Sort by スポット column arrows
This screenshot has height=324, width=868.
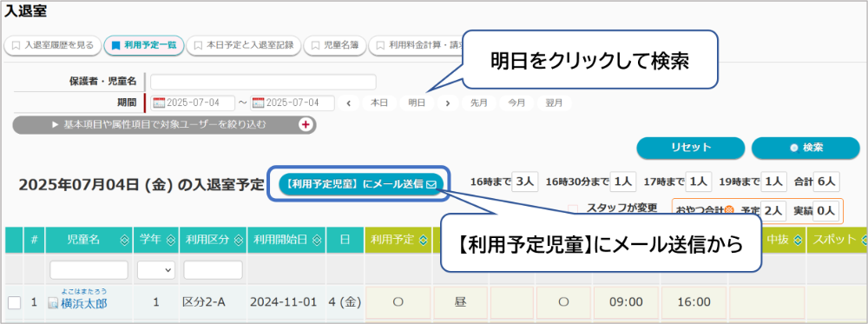pyautogui.click(x=864, y=240)
